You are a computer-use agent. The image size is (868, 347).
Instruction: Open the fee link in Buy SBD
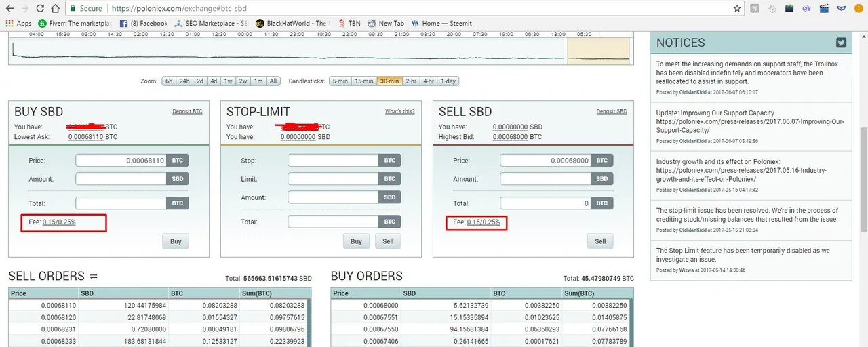coord(59,222)
